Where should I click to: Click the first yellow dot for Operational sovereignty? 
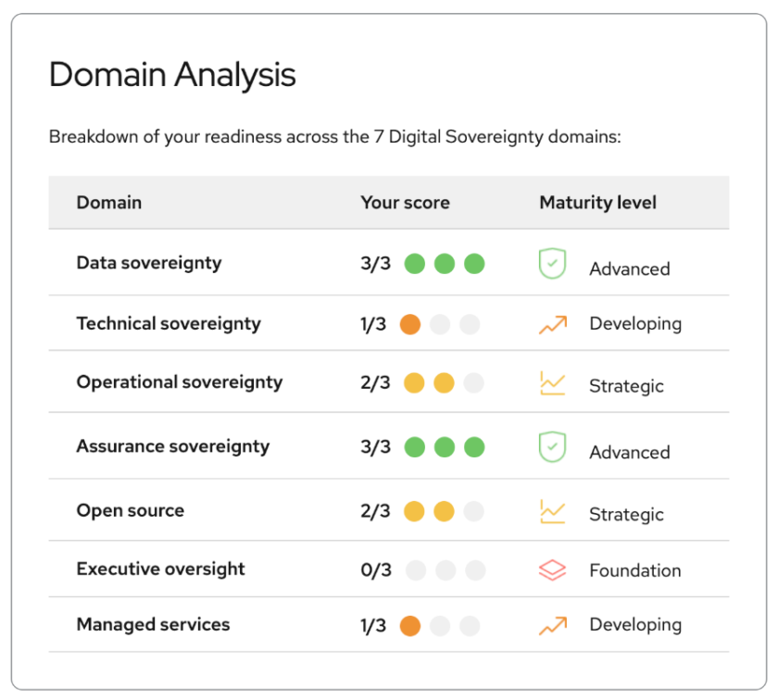[x=415, y=383]
